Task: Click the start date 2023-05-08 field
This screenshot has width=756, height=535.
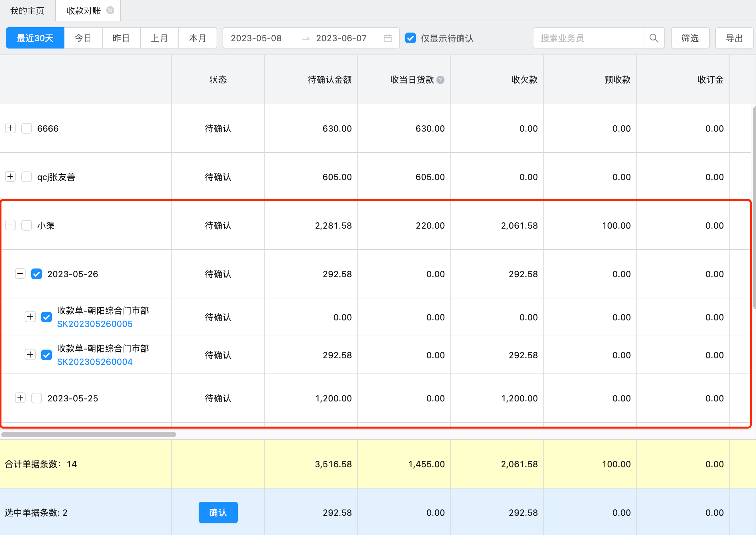Action: (256, 38)
